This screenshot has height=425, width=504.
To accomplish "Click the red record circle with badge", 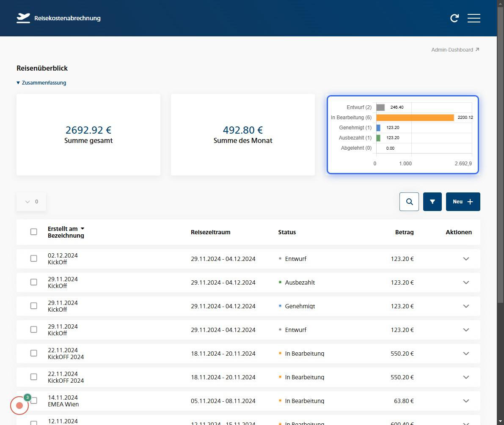I will (19, 406).
